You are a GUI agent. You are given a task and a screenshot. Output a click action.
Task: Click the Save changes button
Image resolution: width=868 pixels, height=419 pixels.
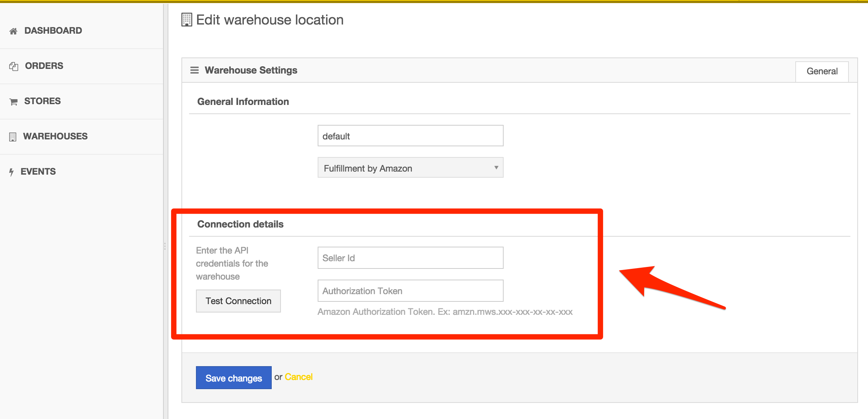click(234, 378)
